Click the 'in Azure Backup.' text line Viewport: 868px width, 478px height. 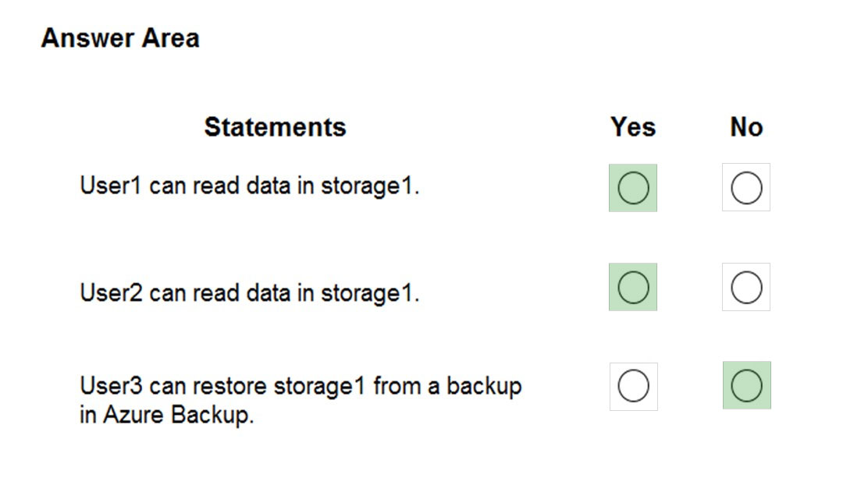pos(166,415)
